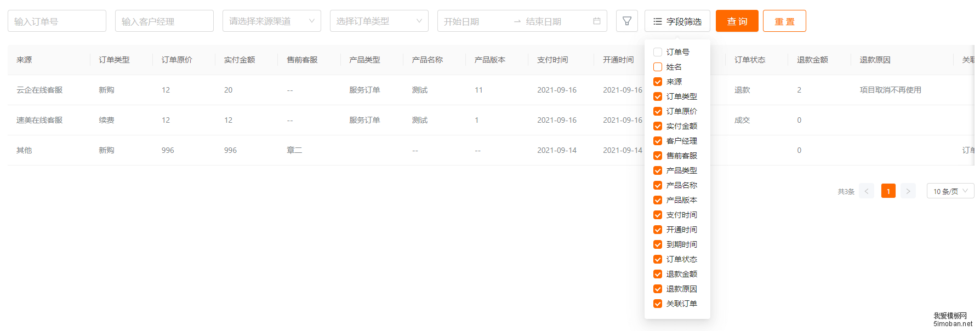Focus the 输入订单号 input field
Screen dimensions: 980x331
point(57,21)
